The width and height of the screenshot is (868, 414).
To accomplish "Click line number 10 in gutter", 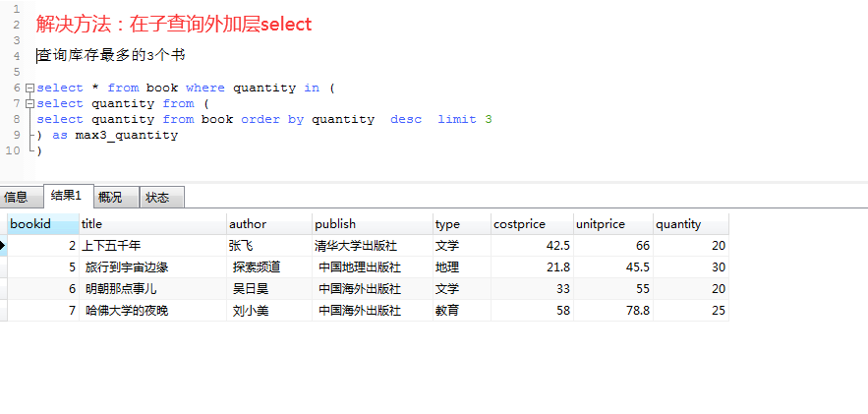I will [x=12, y=150].
